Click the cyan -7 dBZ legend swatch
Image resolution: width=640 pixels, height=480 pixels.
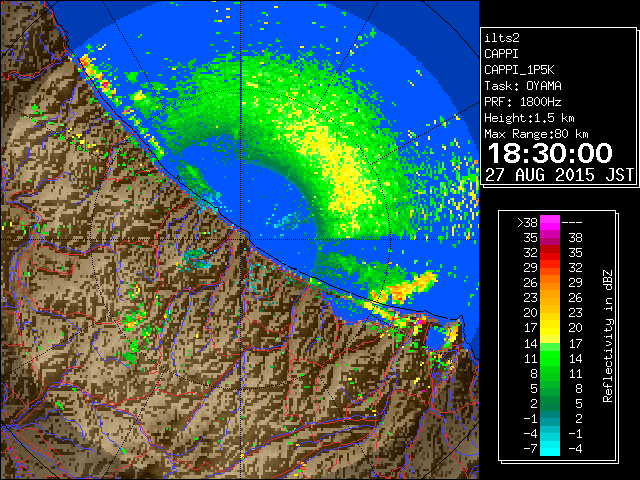pos(550,448)
